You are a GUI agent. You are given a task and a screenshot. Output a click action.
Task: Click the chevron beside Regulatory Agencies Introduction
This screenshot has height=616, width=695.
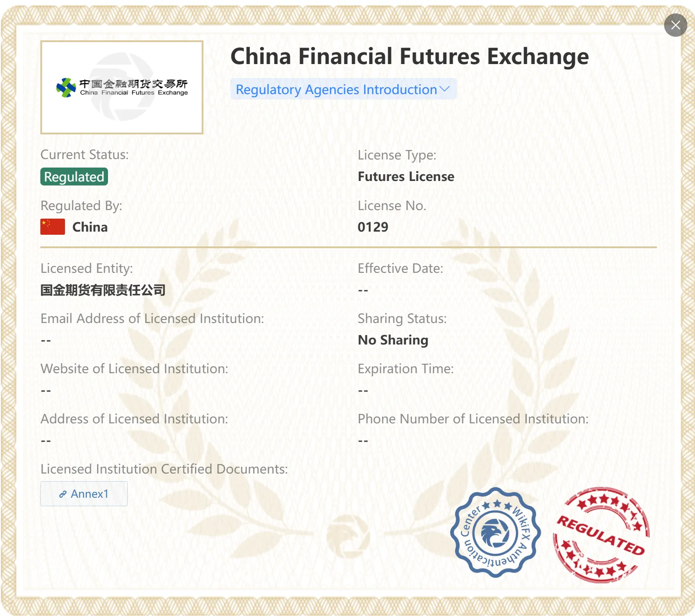pos(445,89)
